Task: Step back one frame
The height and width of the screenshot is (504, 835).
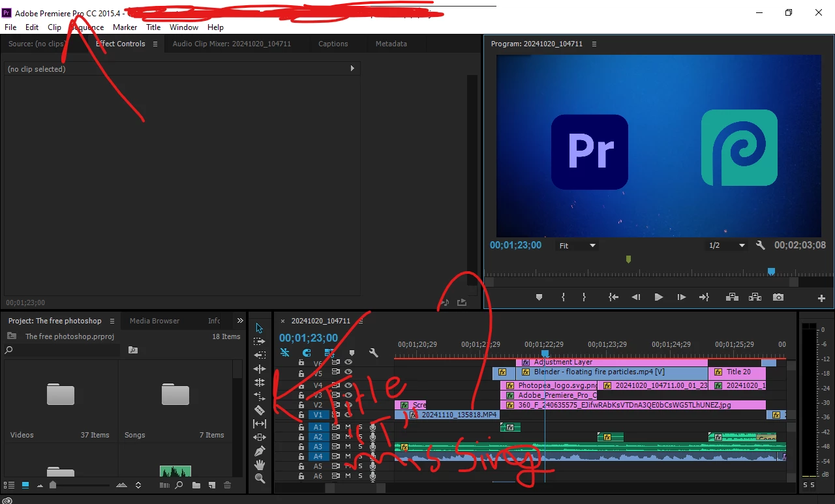Action: pos(635,297)
